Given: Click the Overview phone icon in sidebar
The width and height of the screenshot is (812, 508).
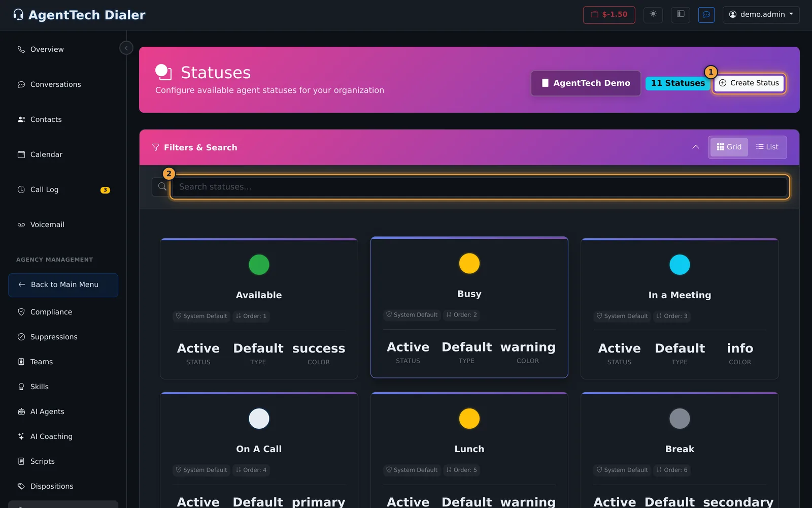Looking at the screenshot, I should click(x=21, y=49).
